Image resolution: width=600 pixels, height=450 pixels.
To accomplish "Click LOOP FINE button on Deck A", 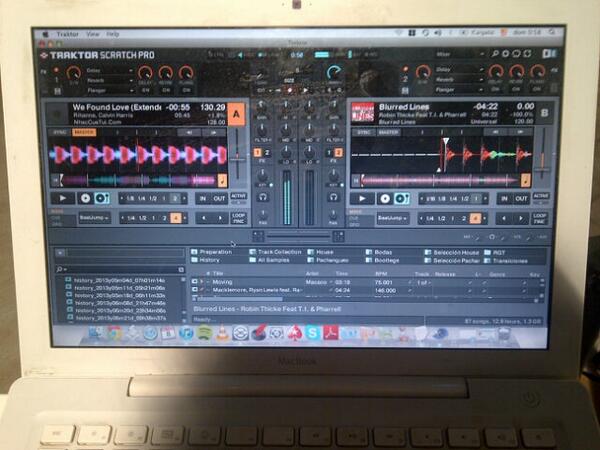I will click(238, 218).
